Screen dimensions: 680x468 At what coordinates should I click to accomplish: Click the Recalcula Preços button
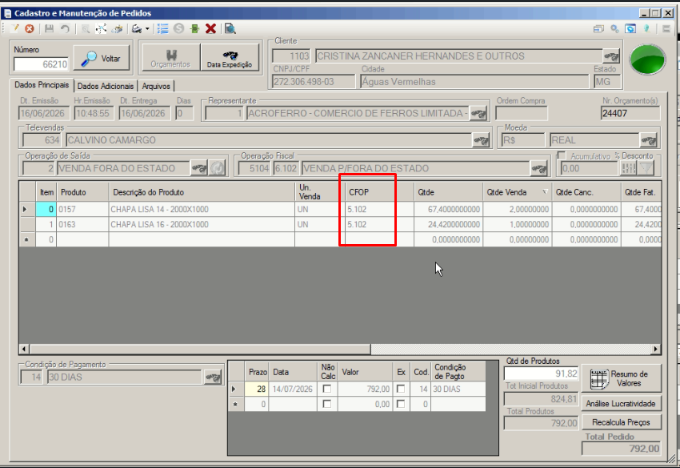621,422
